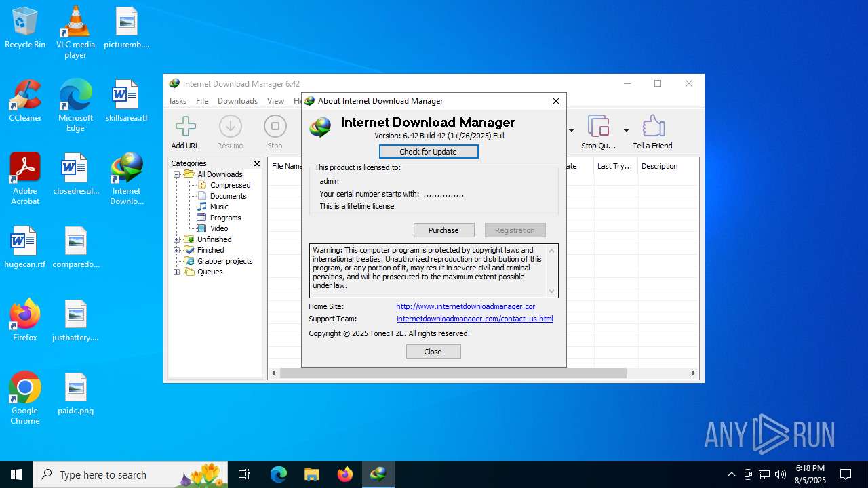Select the comparedo desktop image file
868x488 pixels.
(75, 247)
